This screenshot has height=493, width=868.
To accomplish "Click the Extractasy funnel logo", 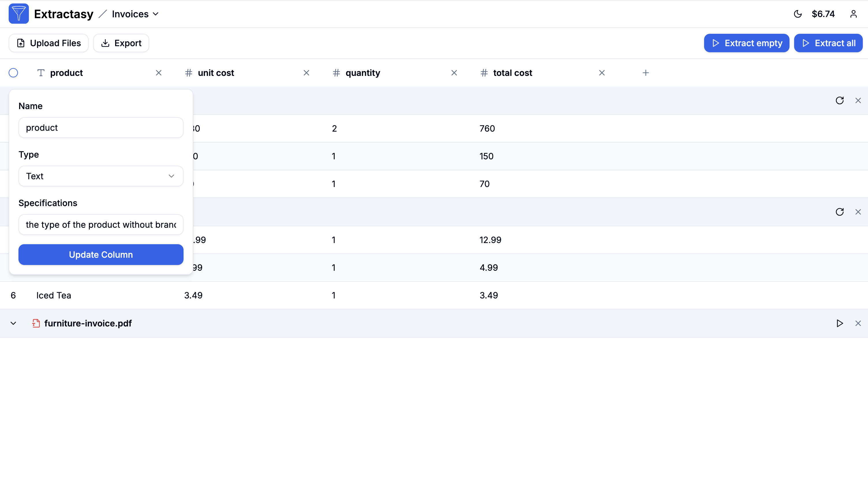I will (18, 14).
